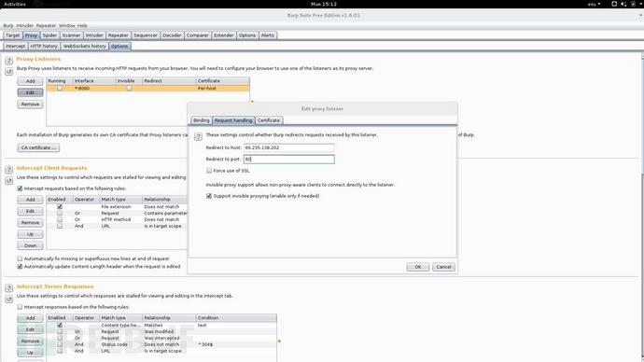Click Remove in Intercept Server Responses

[x=31, y=341]
